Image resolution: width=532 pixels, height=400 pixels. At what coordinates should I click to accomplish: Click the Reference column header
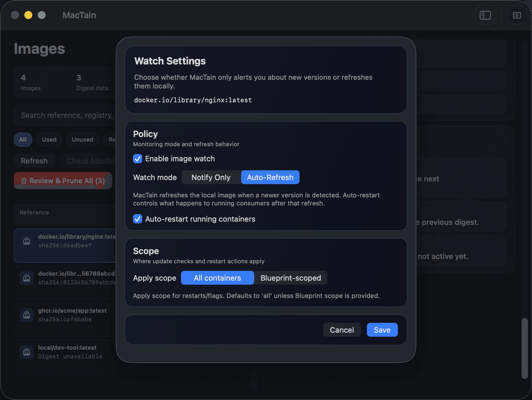click(x=34, y=212)
